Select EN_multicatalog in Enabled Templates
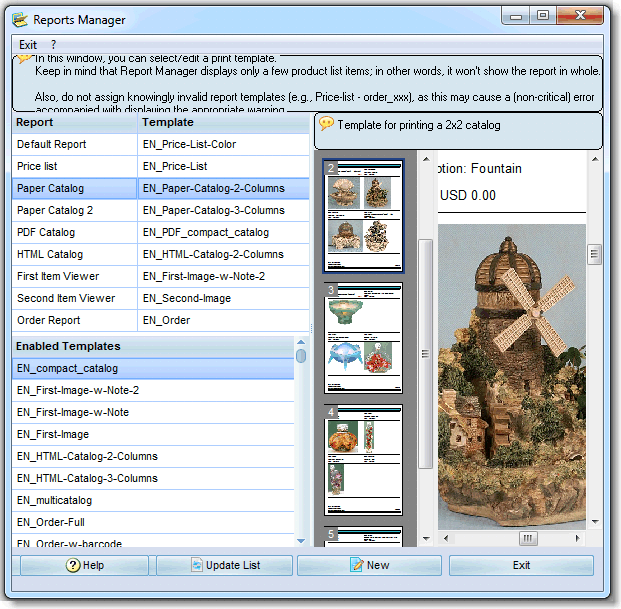 pos(153,501)
